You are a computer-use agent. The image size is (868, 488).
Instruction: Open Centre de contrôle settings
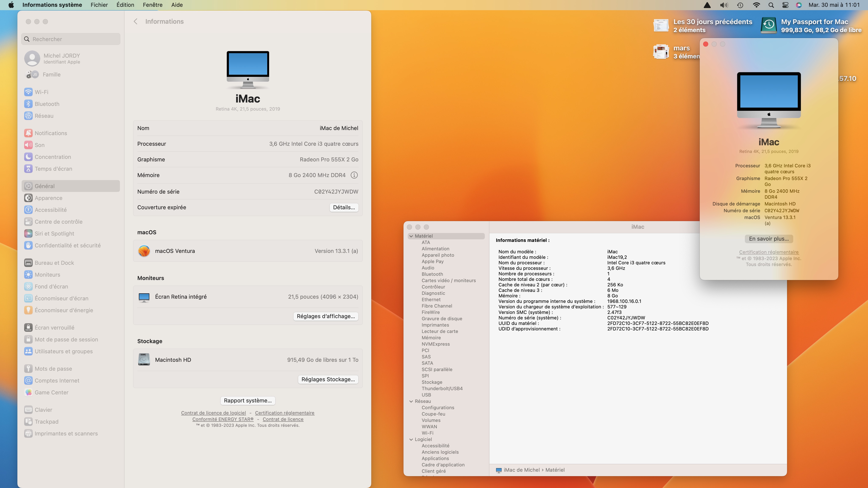(58, 222)
